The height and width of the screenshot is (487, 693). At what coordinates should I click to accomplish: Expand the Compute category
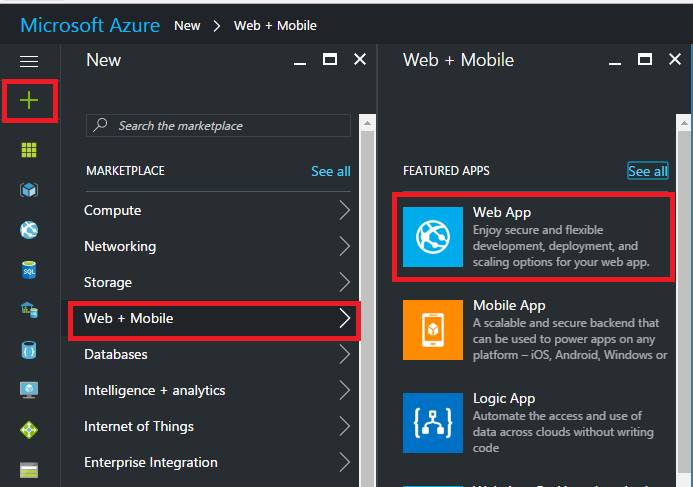[216, 210]
